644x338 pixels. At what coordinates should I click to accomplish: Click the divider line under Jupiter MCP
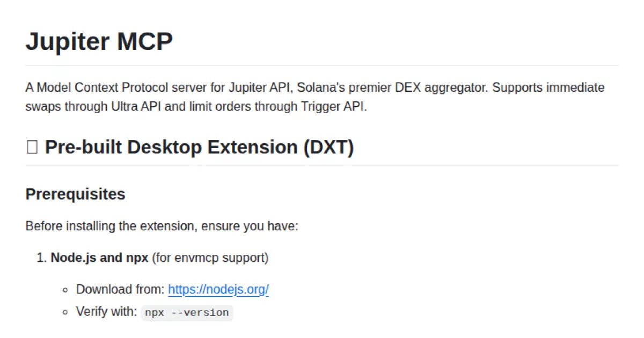click(322, 65)
